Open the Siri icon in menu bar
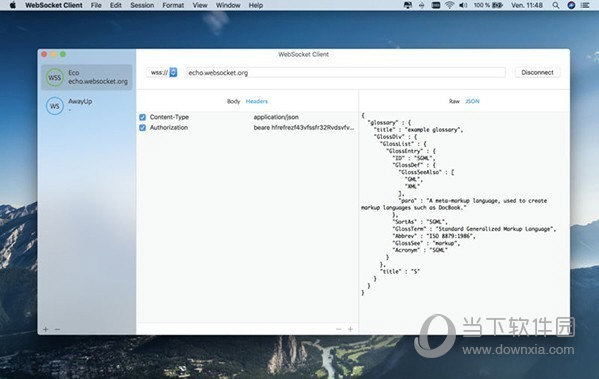Viewport: 599px width, 379px height. pyautogui.click(x=571, y=5)
